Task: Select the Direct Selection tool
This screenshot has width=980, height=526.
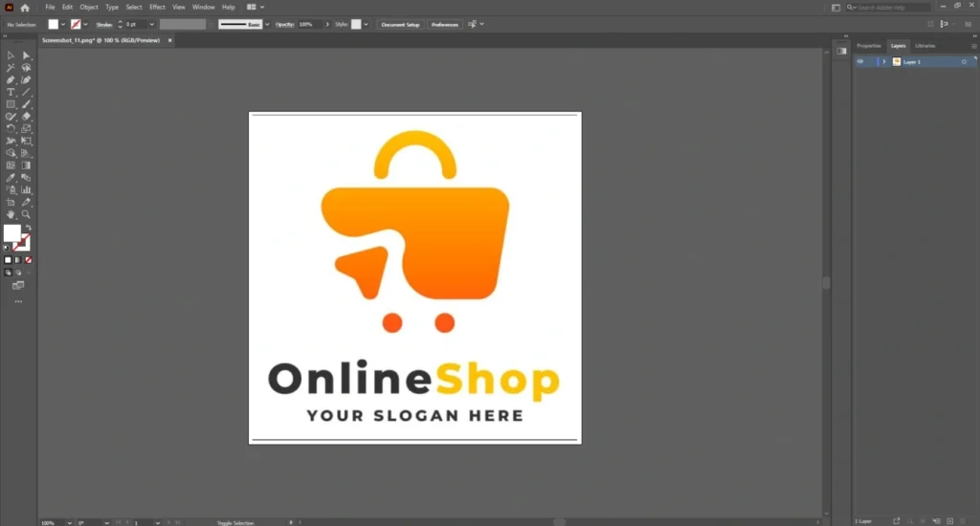Action: point(26,55)
